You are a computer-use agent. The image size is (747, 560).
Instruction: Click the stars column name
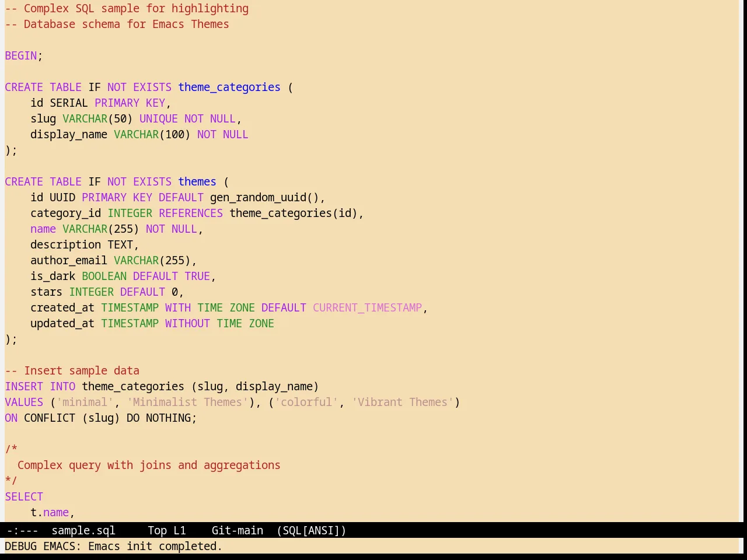click(x=46, y=292)
